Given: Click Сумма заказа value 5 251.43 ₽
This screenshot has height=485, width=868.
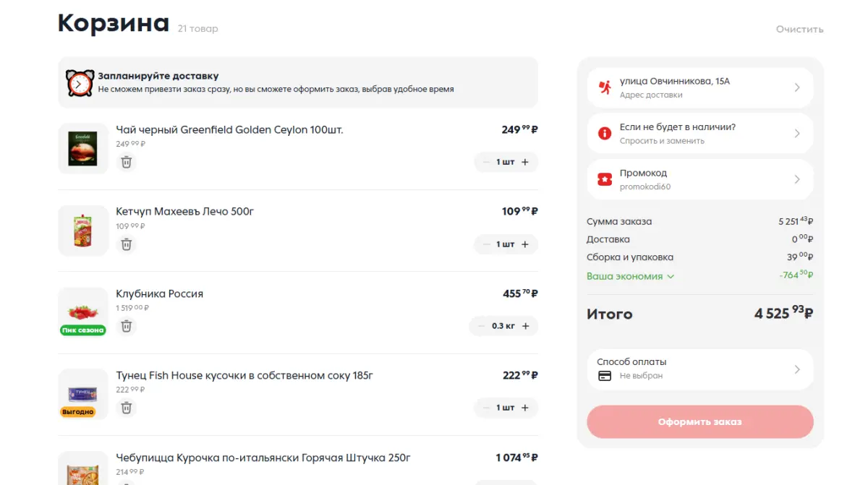Looking at the screenshot, I should pyautogui.click(x=796, y=222).
